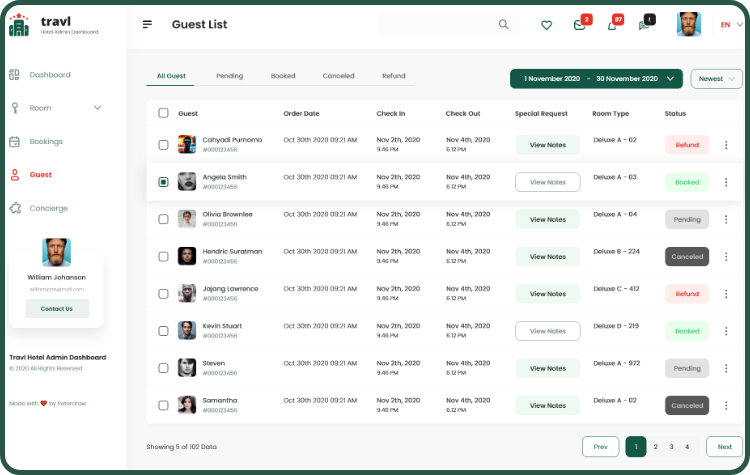750x475 pixels.
Task: Click the hamburger menu icon
Action: click(x=148, y=25)
